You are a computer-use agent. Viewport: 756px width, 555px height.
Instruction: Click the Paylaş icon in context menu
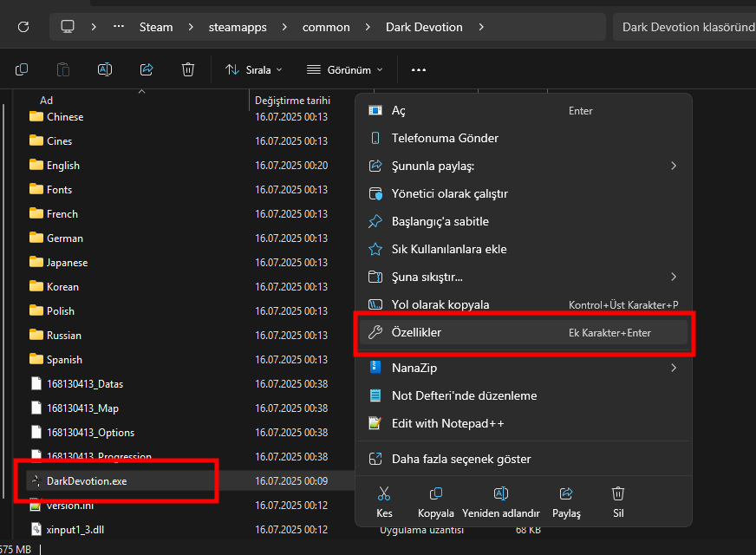tap(566, 493)
